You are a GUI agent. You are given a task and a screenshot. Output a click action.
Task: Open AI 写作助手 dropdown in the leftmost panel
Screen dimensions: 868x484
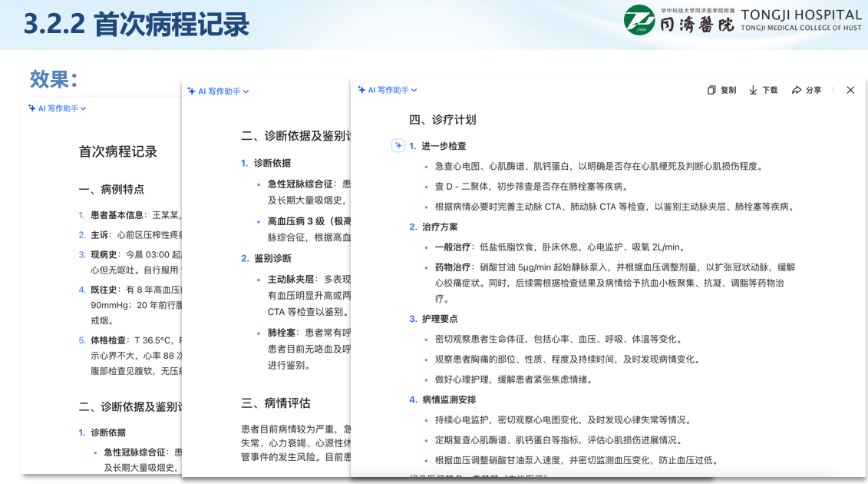click(58, 108)
